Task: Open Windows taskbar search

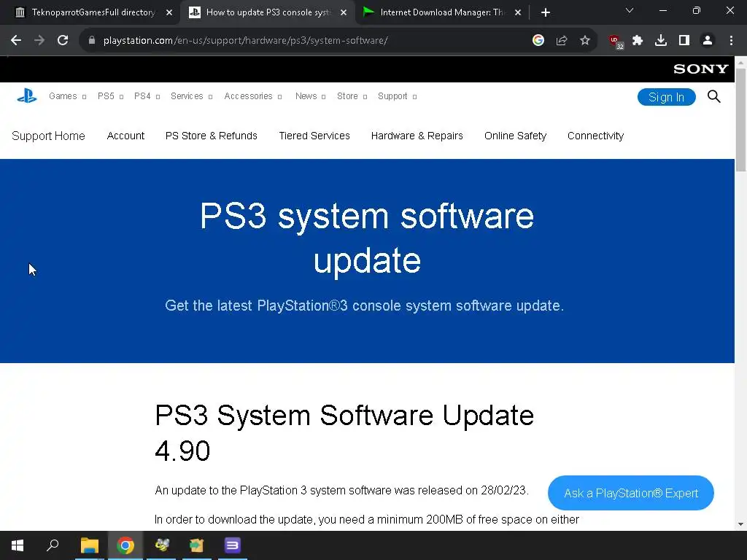Action: click(x=53, y=545)
